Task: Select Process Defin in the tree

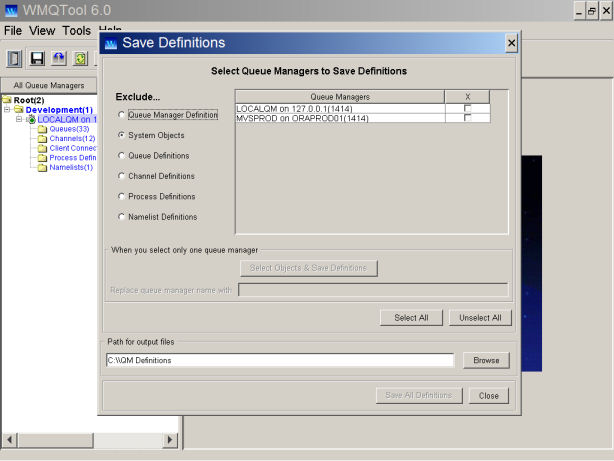Action: [x=72, y=158]
